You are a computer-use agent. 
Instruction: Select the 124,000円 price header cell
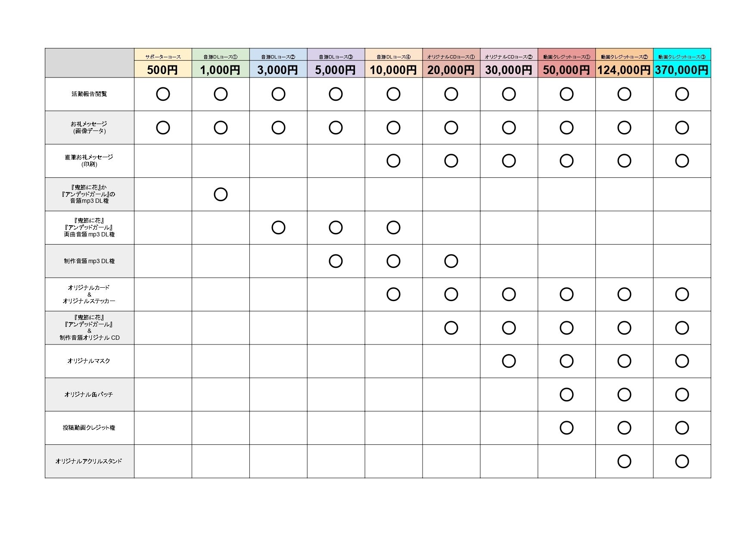(x=624, y=70)
